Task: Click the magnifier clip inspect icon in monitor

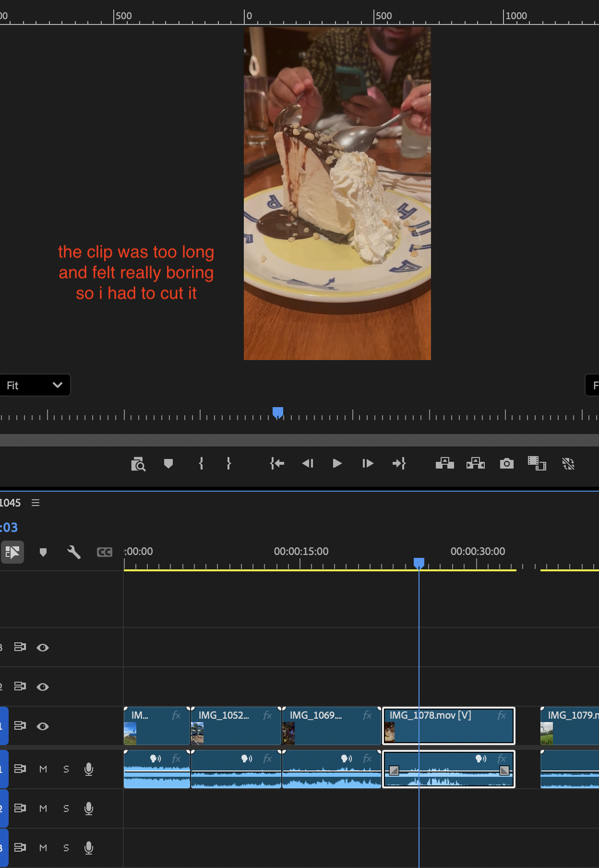Action: click(x=138, y=464)
